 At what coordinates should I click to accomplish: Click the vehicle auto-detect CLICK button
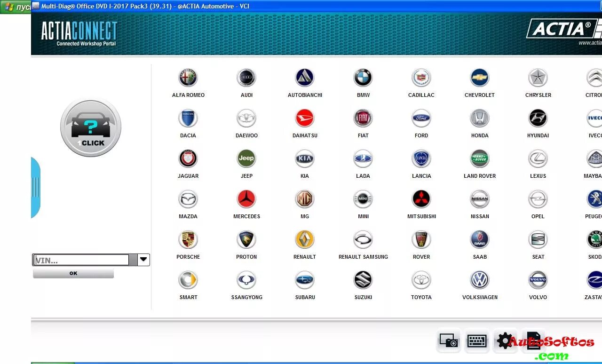click(x=91, y=127)
